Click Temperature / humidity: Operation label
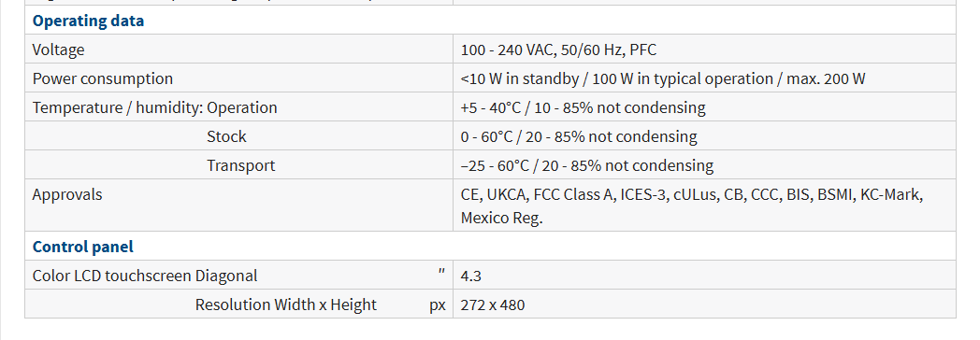Image resolution: width=980 pixels, height=340 pixels. point(154,107)
